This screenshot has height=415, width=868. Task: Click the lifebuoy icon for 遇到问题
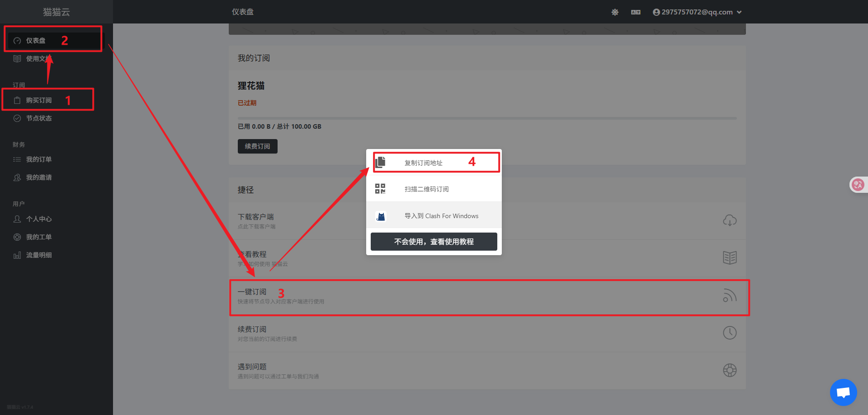click(x=730, y=370)
